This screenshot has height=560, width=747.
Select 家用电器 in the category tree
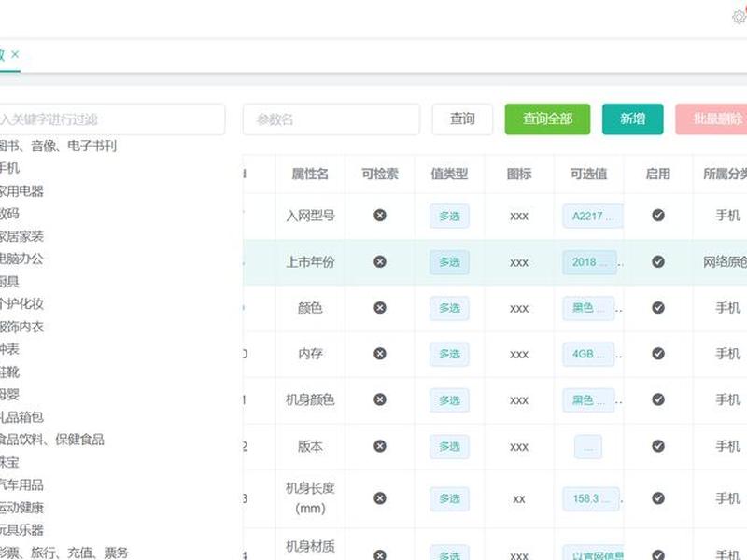pyautogui.click(x=21, y=191)
